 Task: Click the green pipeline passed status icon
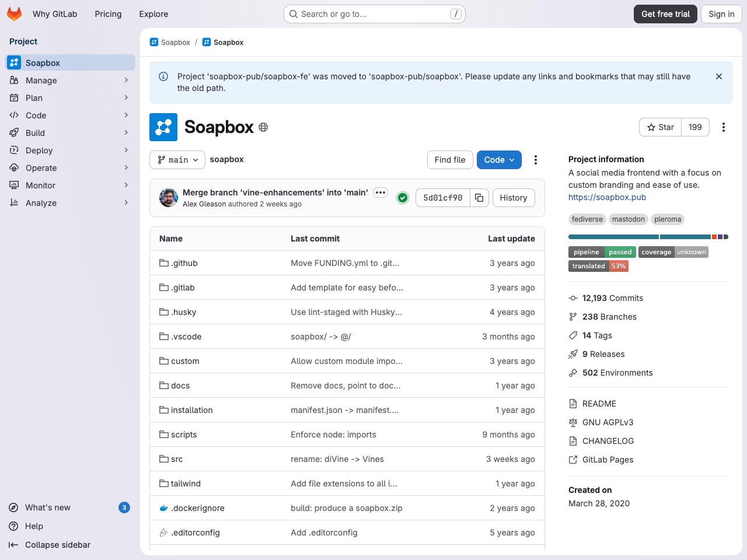click(403, 198)
